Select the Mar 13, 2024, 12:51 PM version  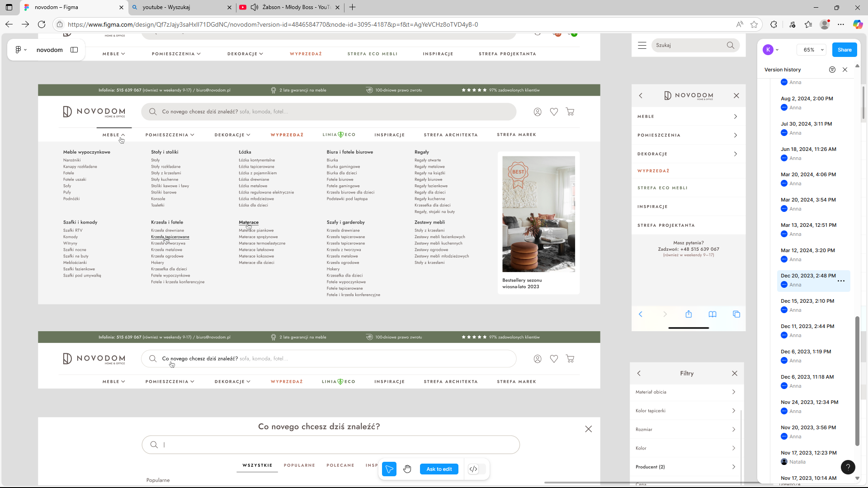pos(808,225)
